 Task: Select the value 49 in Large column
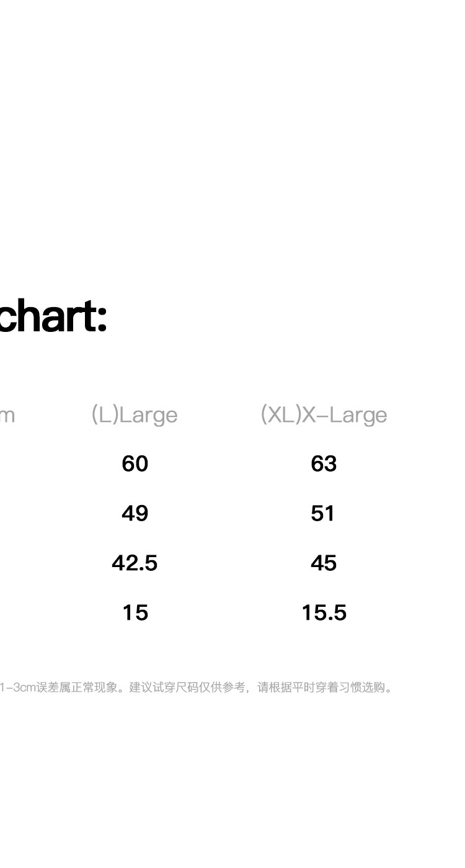click(135, 513)
